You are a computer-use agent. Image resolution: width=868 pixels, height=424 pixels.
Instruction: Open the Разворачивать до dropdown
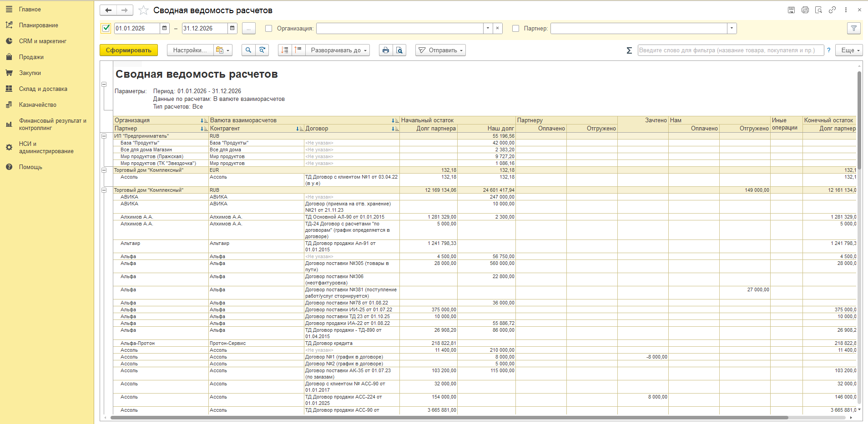(x=338, y=50)
